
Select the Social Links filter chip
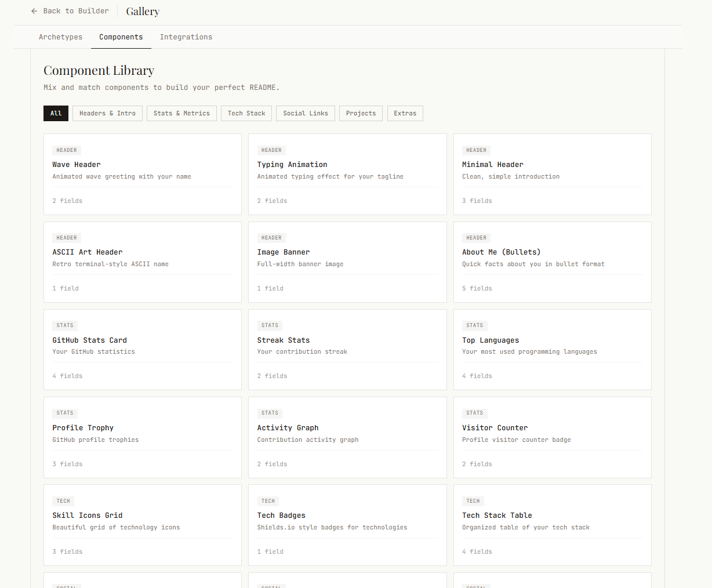tap(306, 113)
